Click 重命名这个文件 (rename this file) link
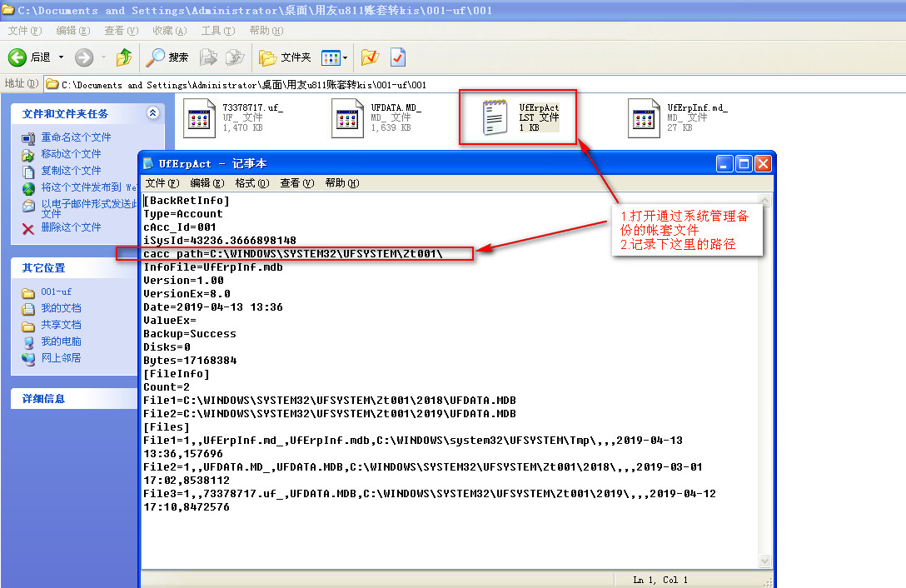The width and height of the screenshot is (906, 588). [76, 137]
